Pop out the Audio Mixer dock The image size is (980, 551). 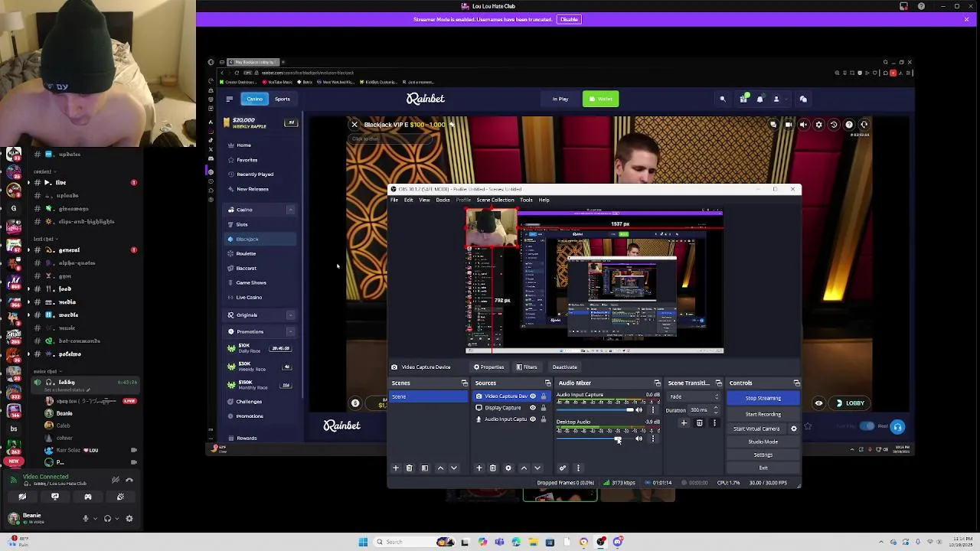pos(657,383)
